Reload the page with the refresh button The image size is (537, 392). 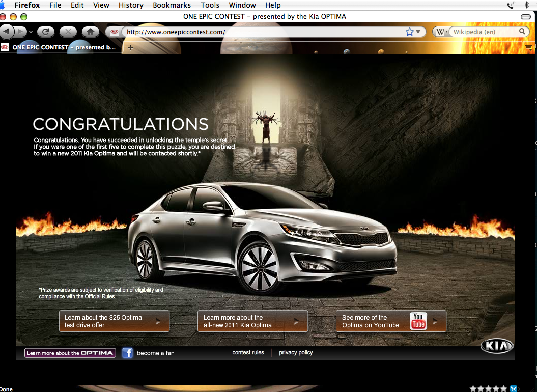pyautogui.click(x=45, y=32)
